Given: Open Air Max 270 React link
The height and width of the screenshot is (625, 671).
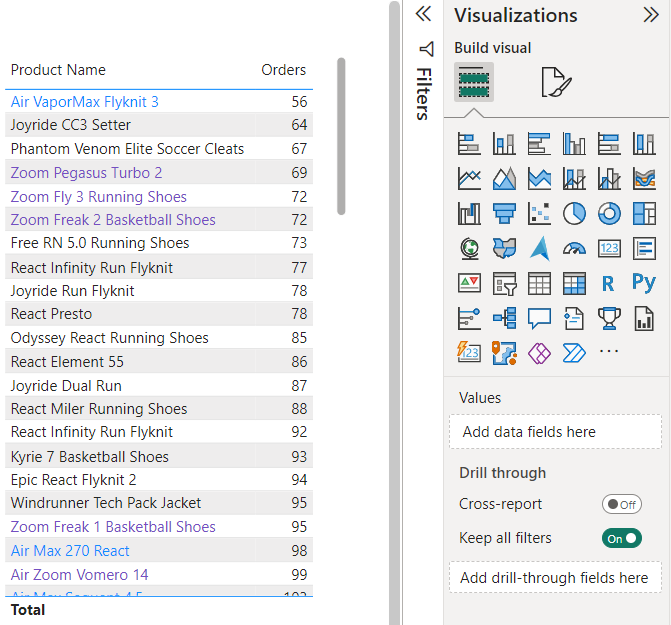Looking at the screenshot, I should click(x=70, y=551).
